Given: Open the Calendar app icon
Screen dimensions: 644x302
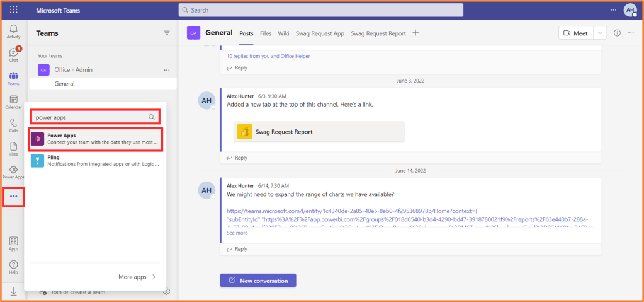Looking at the screenshot, I should (x=13, y=102).
